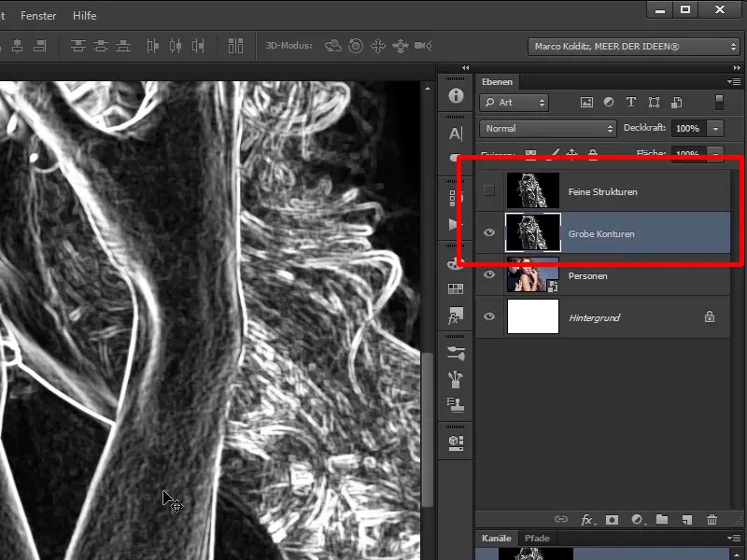This screenshot has width=747, height=560.
Task: Delete layer with trash icon
Action: click(712, 520)
